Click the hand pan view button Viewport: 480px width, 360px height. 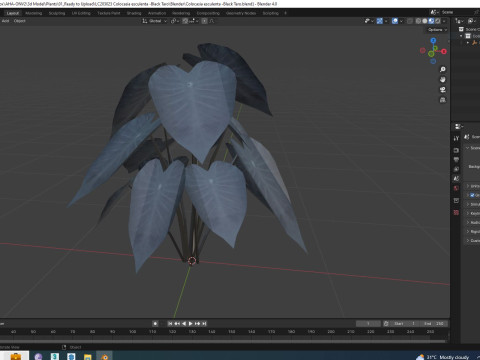[443, 79]
